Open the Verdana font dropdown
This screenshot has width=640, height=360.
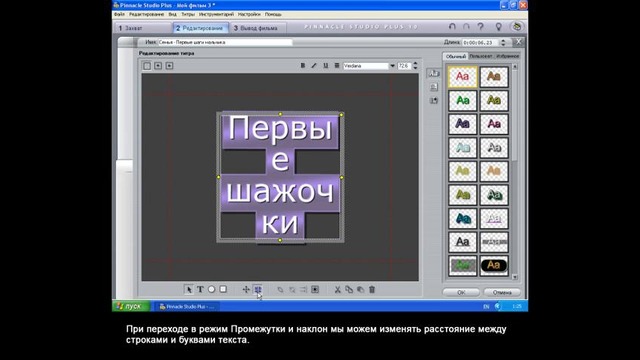(x=392, y=66)
